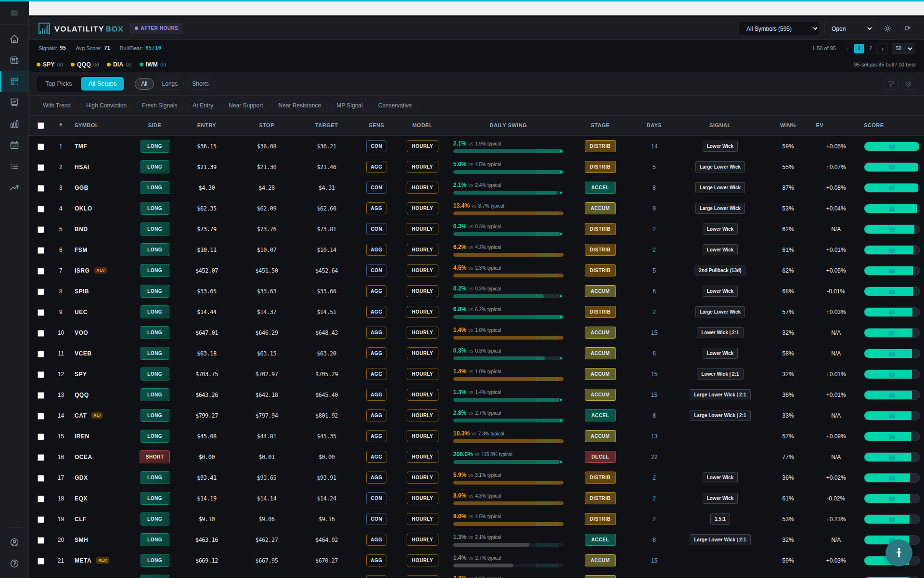This screenshot has width=924, height=578.
Task: Click the OCEA SHORT side badge
Action: coord(154,457)
